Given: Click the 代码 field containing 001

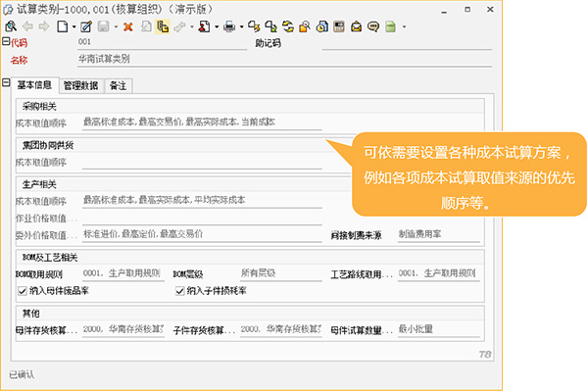Looking at the screenshot, I should point(162,42).
